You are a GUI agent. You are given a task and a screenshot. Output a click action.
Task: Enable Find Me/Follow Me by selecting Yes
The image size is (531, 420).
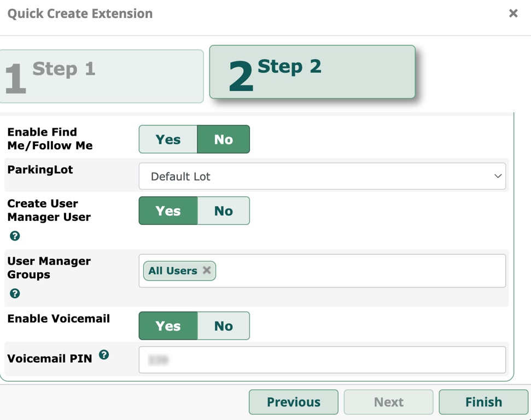click(x=167, y=139)
